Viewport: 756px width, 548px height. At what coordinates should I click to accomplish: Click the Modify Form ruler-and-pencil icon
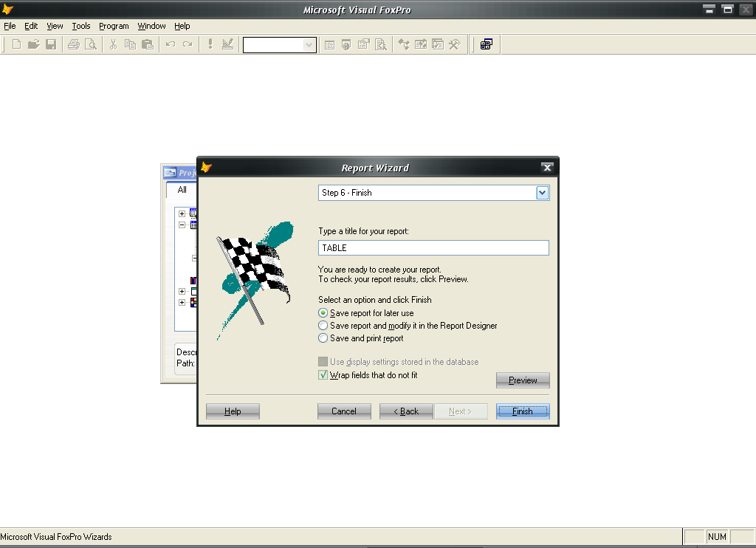(227, 45)
